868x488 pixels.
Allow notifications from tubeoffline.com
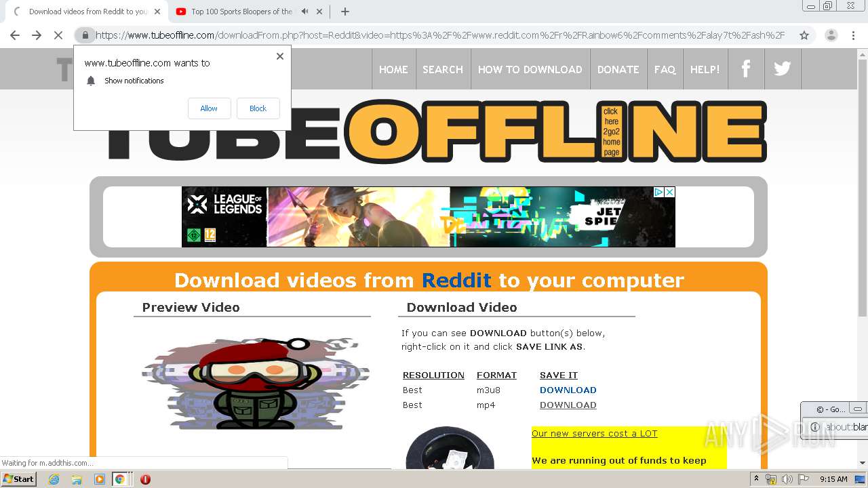point(209,108)
